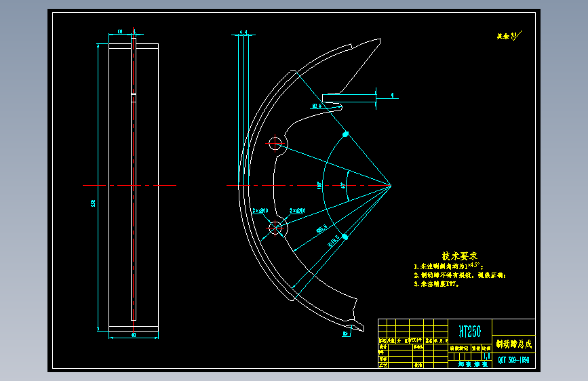Click technical requirement line 1 about 1×45° chamfers
The width and height of the screenshot is (588, 381).
click(x=448, y=266)
